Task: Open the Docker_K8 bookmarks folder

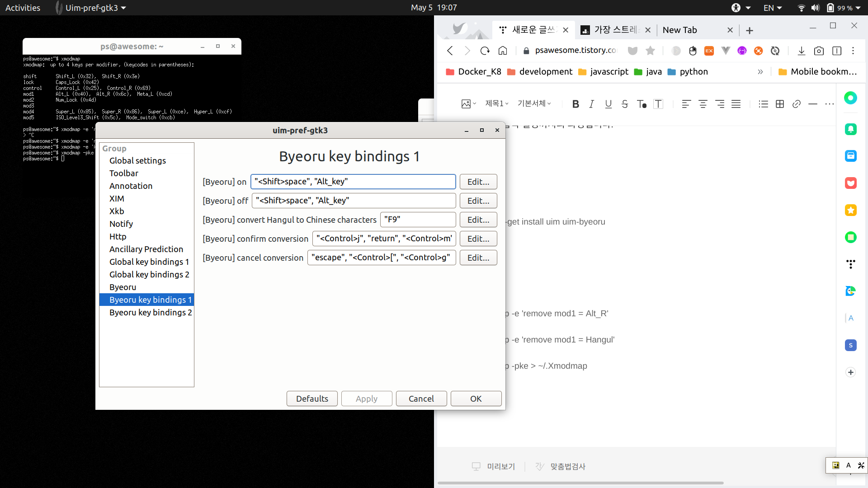Action: click(x=474, y=71)
